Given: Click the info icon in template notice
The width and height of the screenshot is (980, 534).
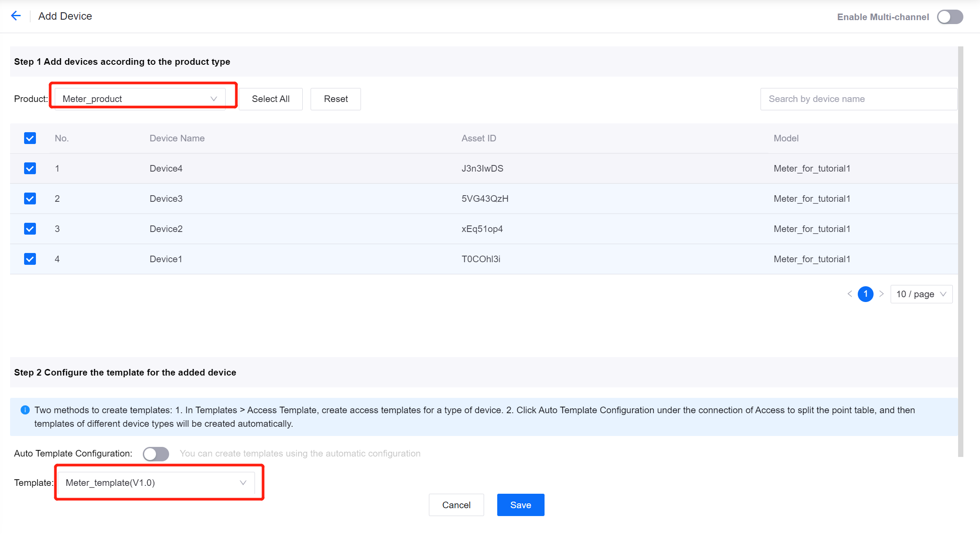Looking at the screenshot, I should [25, 410].
